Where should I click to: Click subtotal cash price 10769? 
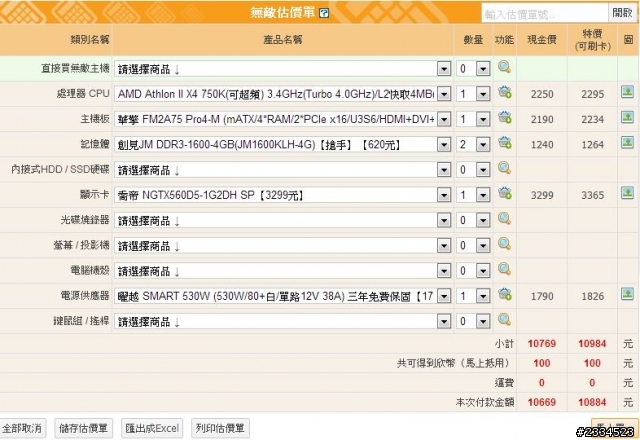point(542,344)
